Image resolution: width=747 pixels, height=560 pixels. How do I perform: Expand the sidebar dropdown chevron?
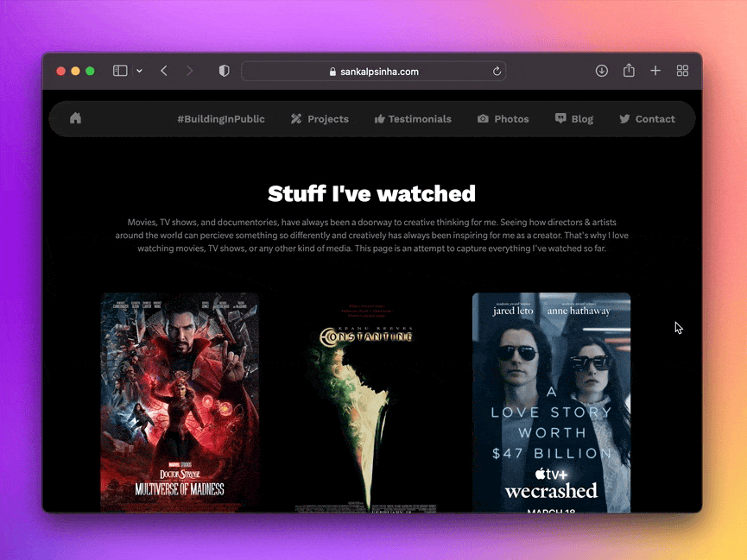click(x=139, y=71)
